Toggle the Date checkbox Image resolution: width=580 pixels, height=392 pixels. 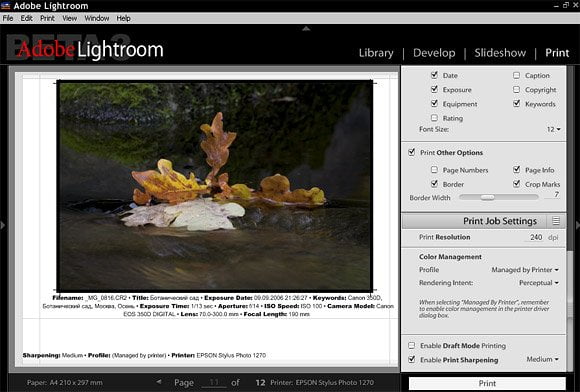(x=434, y=75)
